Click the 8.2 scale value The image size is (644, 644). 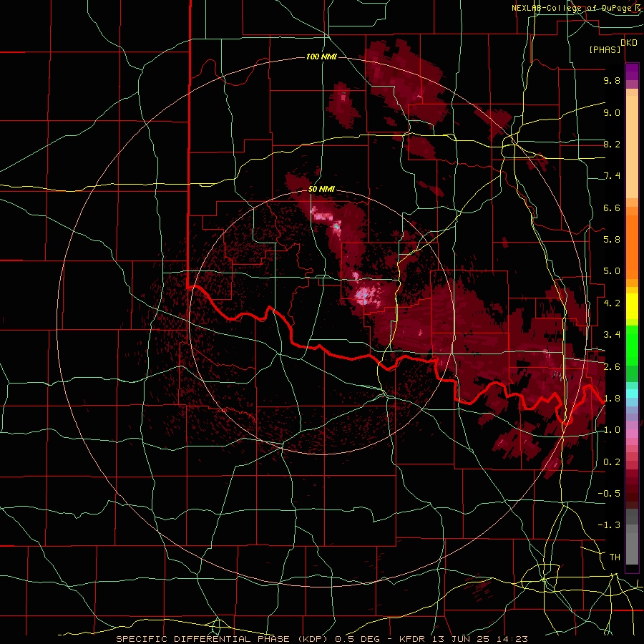(612, 144)
